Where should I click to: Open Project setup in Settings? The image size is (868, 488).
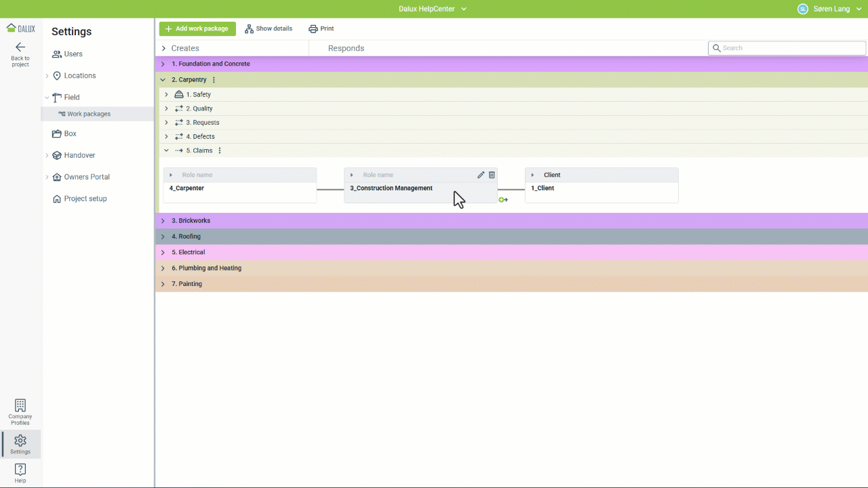[x=85, y=199]
